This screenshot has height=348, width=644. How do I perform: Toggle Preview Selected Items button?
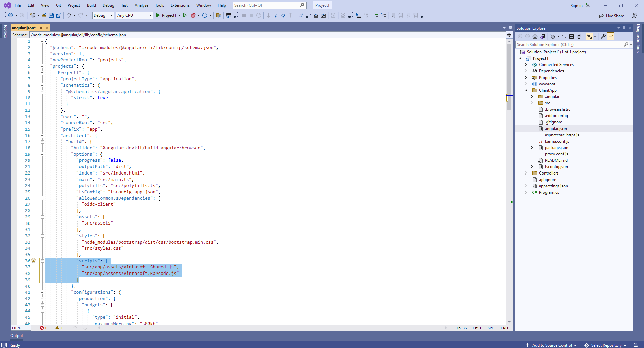click(x=610, y=36)
